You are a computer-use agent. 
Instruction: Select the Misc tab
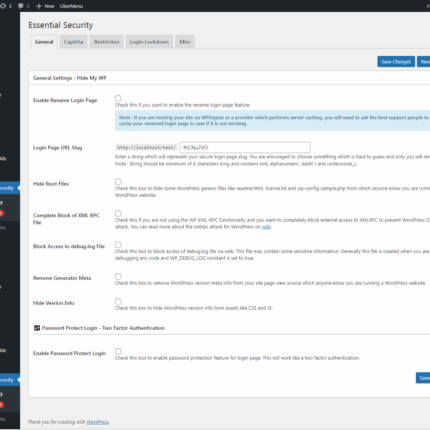185,42
